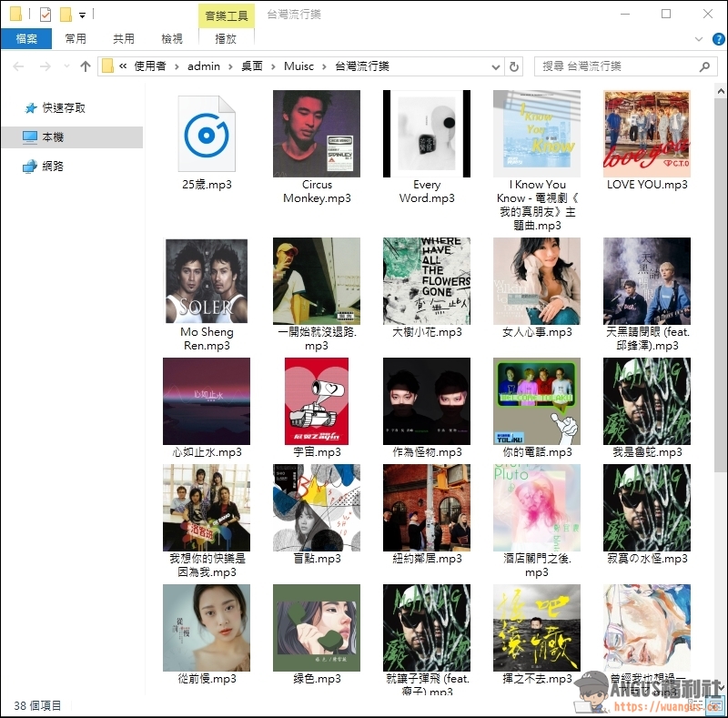Click 桌面 in the breadcrumb path
728x718 pixels.
(x=252, y=66)
